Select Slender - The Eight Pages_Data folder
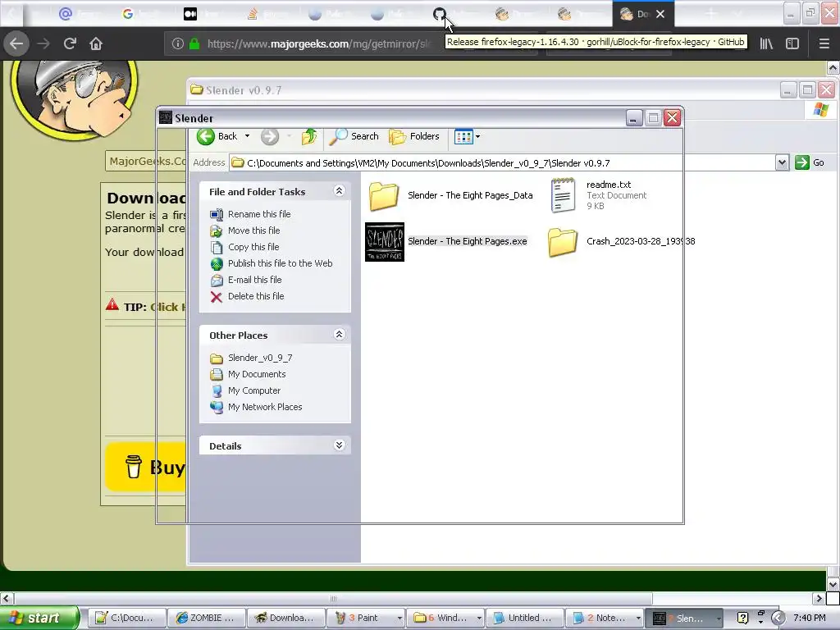The image size is (840, 630). pyautogui.click(x=450, y=195)
